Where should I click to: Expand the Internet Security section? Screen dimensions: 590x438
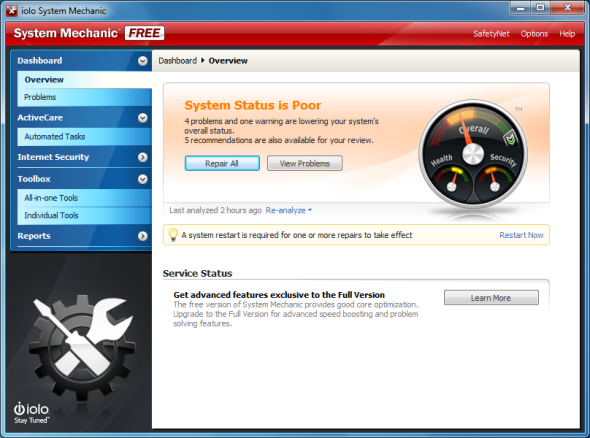(x=142, y=157)
